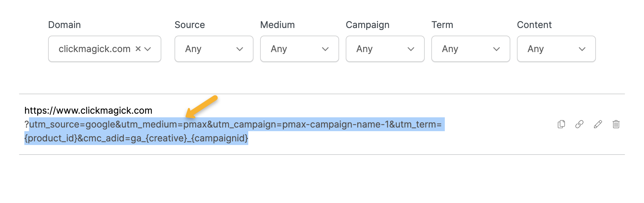Click the Medium field label

click(277, 25)
